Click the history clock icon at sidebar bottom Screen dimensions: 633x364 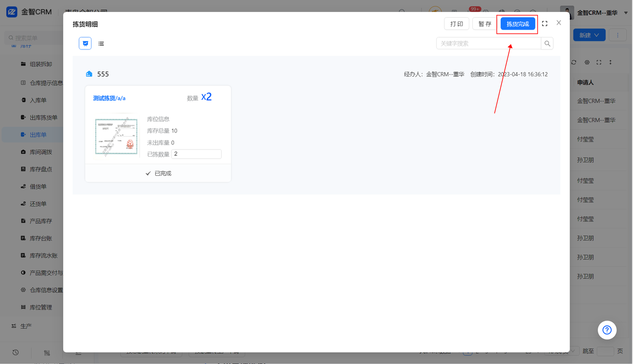pyautogui.click(x=15, y=353)
